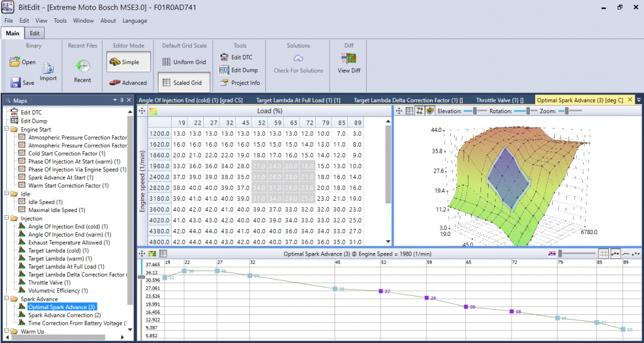Click the Maps tree vertical scrollbar
The height and width of the screenshot is (343, 644).
[131, 210]
